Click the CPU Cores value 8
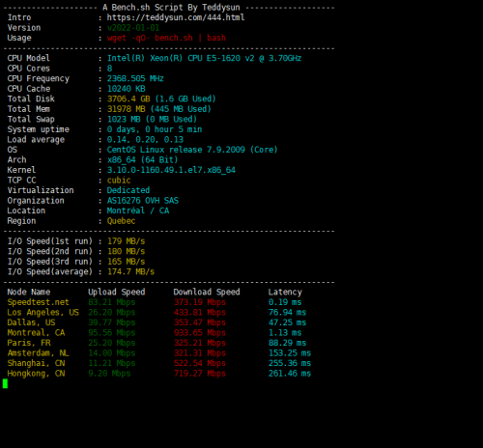 tap(109, 69)
